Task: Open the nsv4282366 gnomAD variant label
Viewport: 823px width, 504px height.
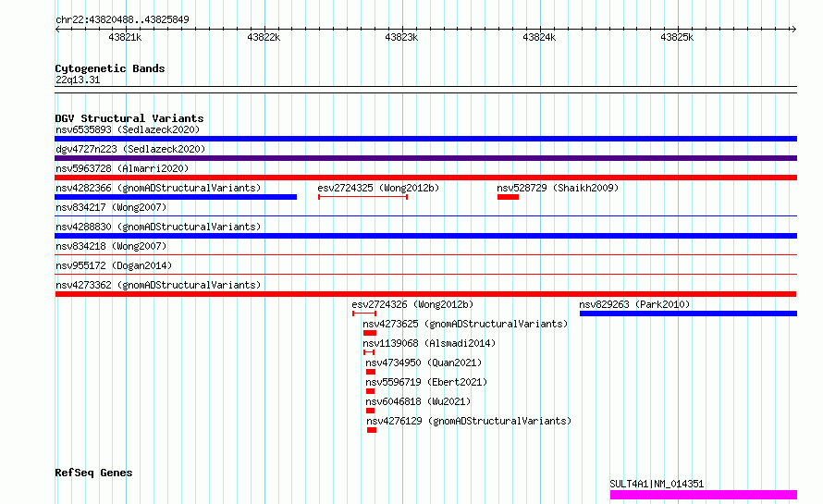Action: 158,188
